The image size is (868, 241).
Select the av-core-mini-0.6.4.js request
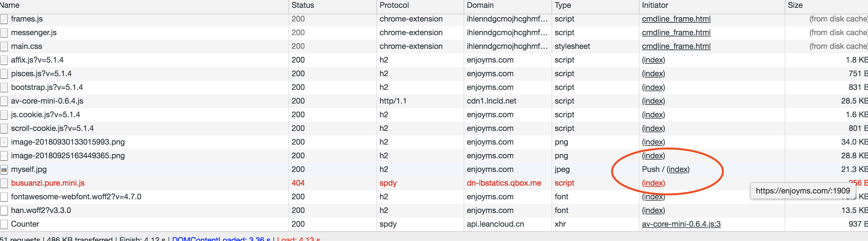47,101
